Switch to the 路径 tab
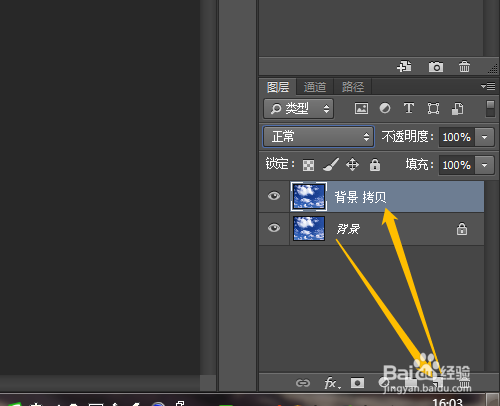This screenshot has width=500, height=406. tap(353, 87)
